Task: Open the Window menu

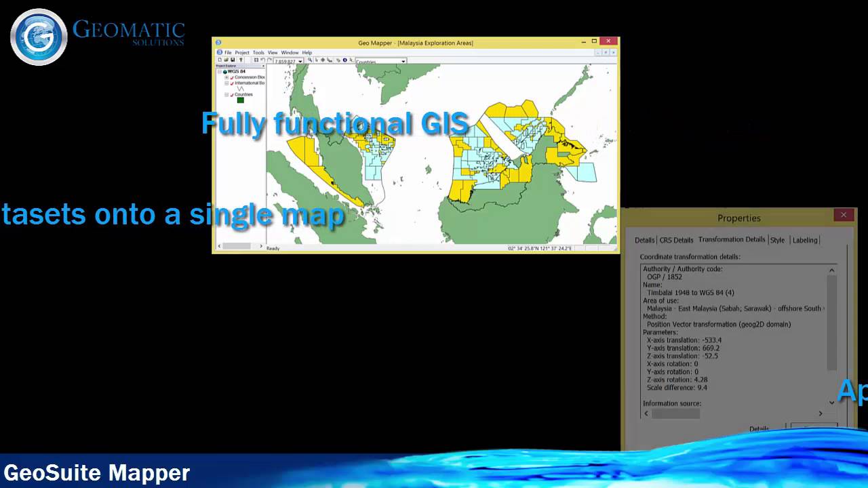Action: click(x=290, y=52)
